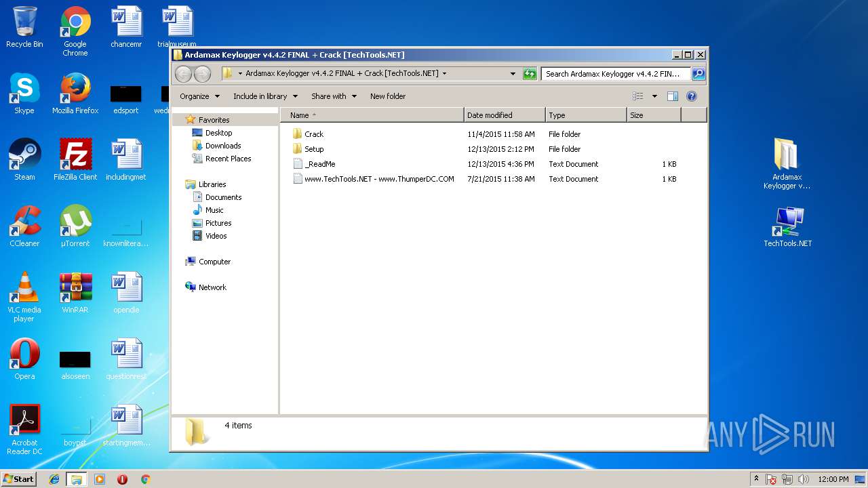The height and width of the screenshot is (488, 868).
Task: Show hidden system tray icons
Action: (x=756, y=479)
